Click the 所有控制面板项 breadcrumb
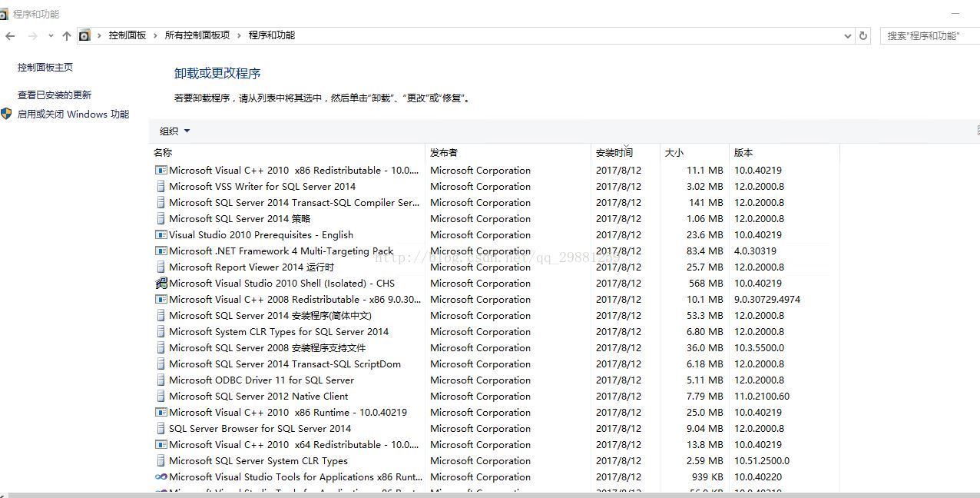 197,35
